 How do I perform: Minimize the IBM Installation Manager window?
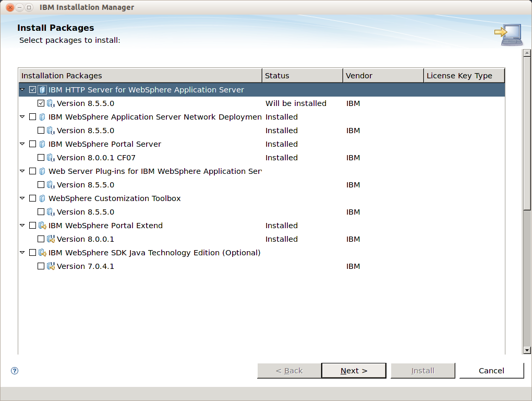click(x=20, y=7)
